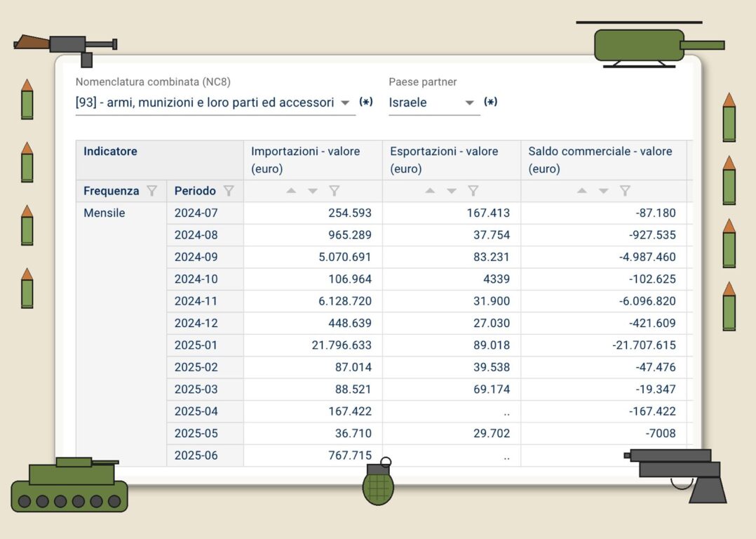Image resolution: width=756 pixels, height=539 pixels.
Task: Sort Saldo commerciale ascending
Action: (x=581, y=191)
